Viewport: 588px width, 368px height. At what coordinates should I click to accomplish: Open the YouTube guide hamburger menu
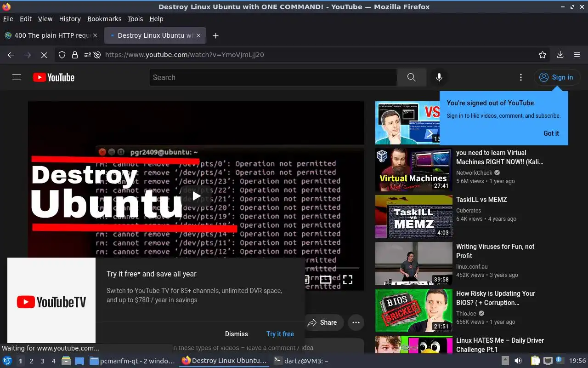[x=17, y=77]
